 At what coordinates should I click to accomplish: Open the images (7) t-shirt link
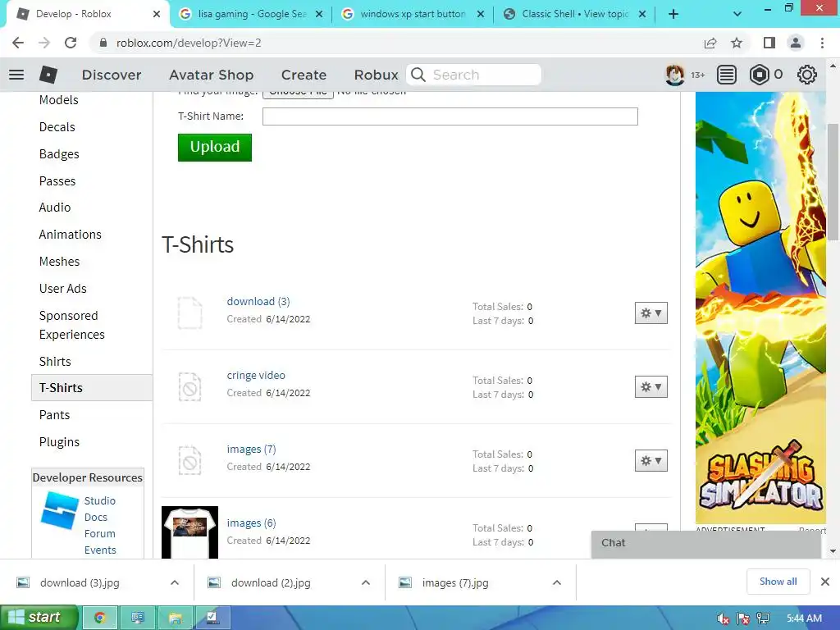(251, 450)
